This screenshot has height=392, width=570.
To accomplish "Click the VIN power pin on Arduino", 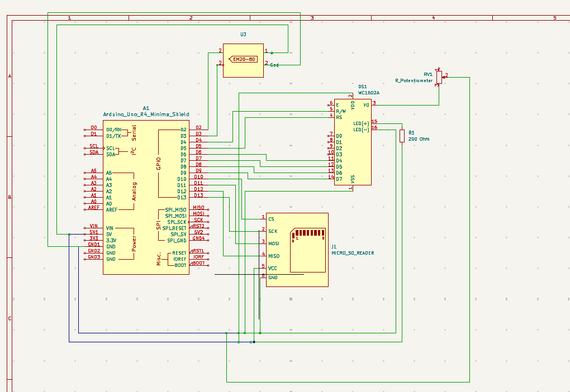I will (110, 228).
